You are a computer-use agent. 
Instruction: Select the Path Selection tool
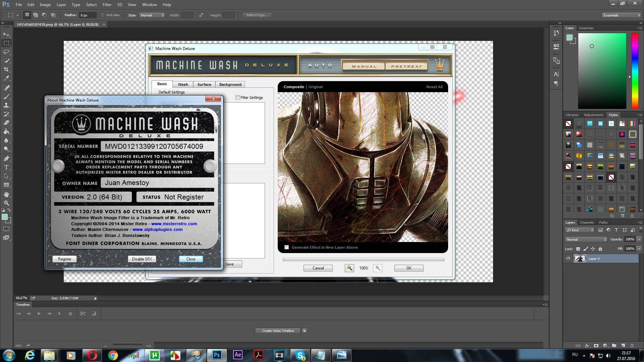click(x=6, y=176)
